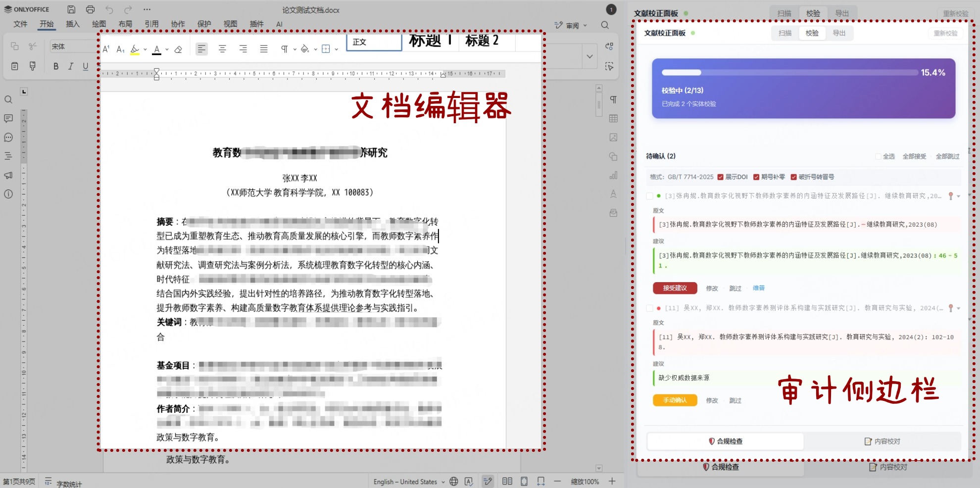Switch to the 插入 ribbon tab
Image resolution: width=980 pixels, height=488 pixels.
click(x=73, y=24)
